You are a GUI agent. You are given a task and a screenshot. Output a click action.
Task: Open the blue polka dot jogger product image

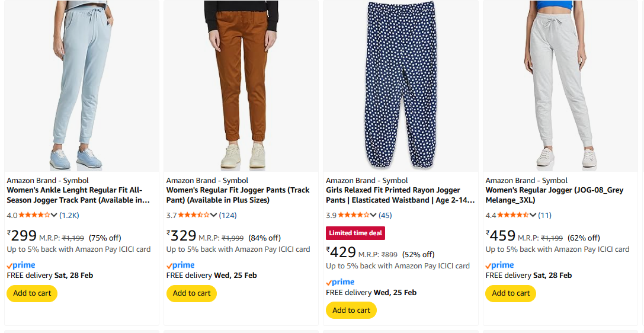pyautogui.click(x=401, y=86)
